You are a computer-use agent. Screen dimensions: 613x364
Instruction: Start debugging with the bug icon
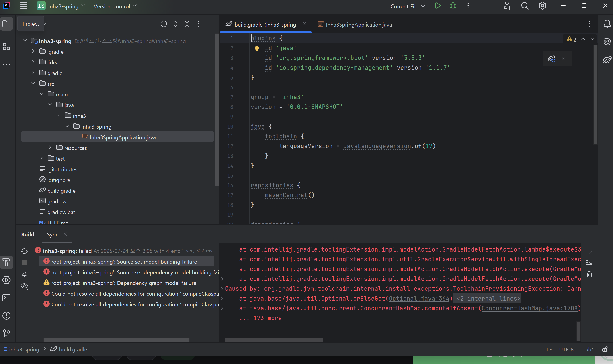click(453, 6)
